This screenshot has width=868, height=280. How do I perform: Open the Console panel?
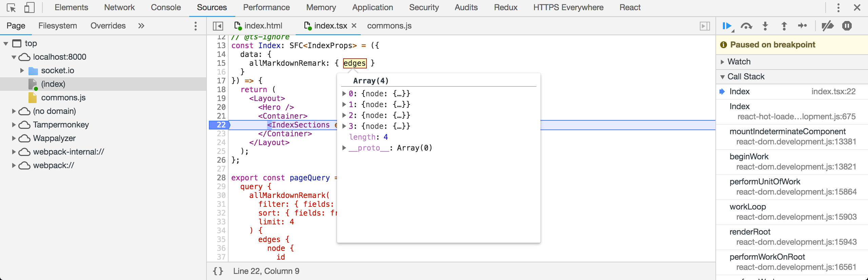(166, 7)
